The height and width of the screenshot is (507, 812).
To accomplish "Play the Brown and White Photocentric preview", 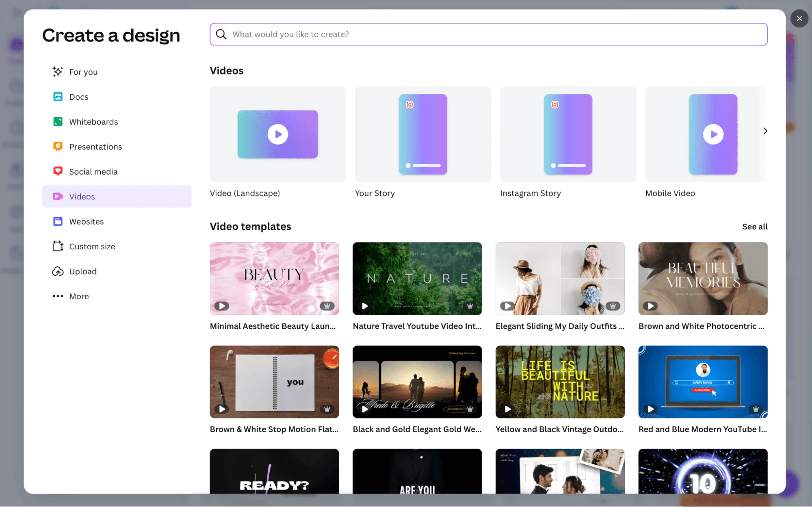I will (650, 306).
